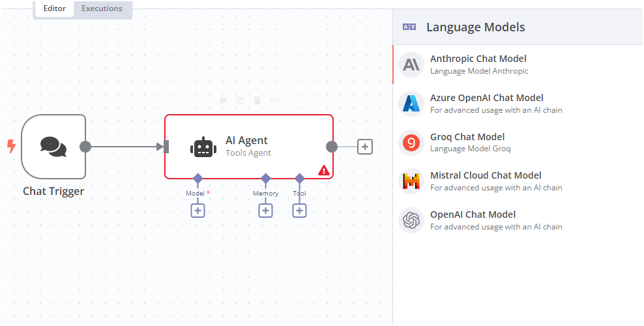The height and width of the screenshot is (326, 644).
Task: Click the AI Agent node title text
Action: (246, 140)
